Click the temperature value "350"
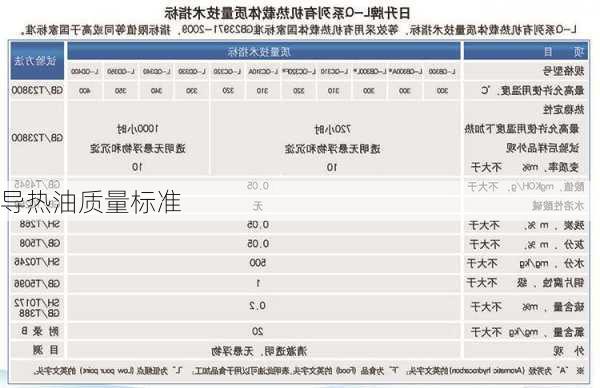Screen dimensions: 600x388 [121, 91]
